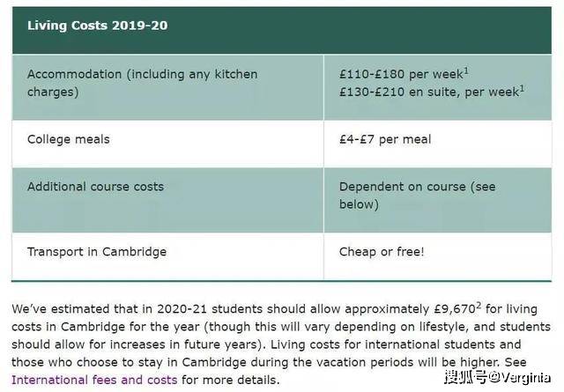Click the £4-£7 per meal value
The image size is (564, 392).
385,139
